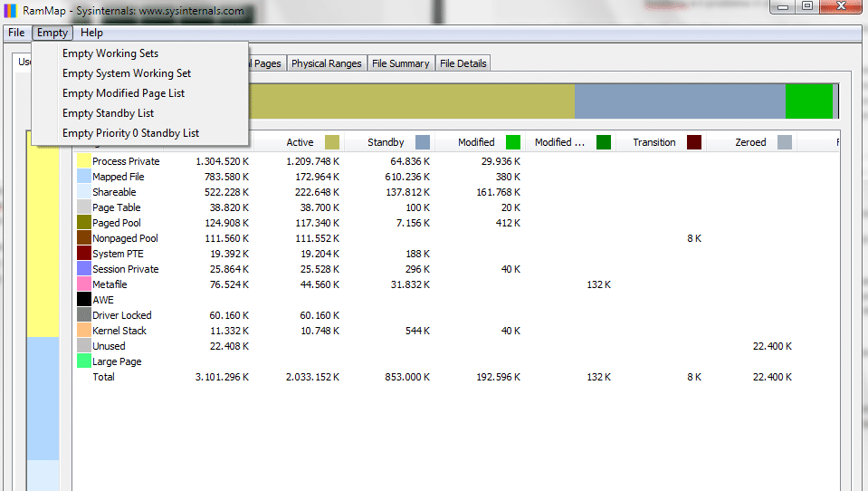Open the partially hidden Pages tab
The width and height of the screenshot is (868, 491).
267,63
